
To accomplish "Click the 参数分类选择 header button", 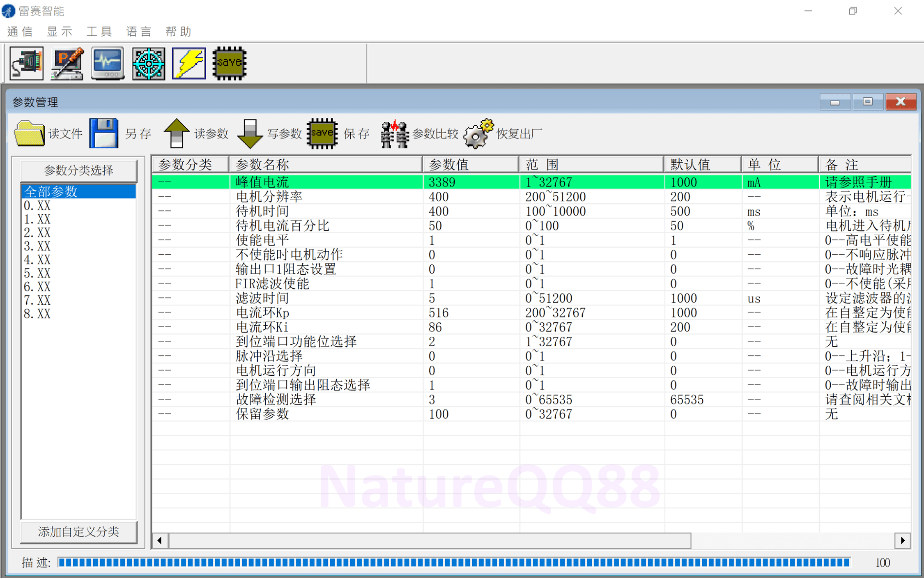I will (78, 170).
